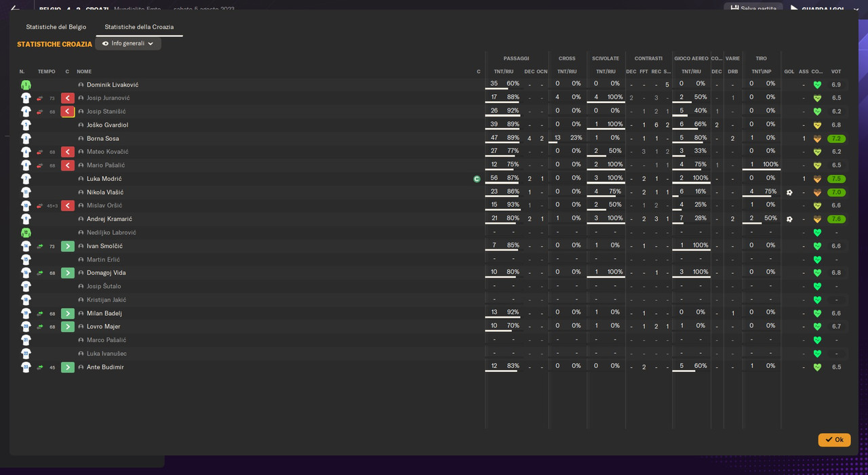Sort by the VOT rating column header
Image resolution: width=868 pixels, height=475 pixels.
(836, 72)
